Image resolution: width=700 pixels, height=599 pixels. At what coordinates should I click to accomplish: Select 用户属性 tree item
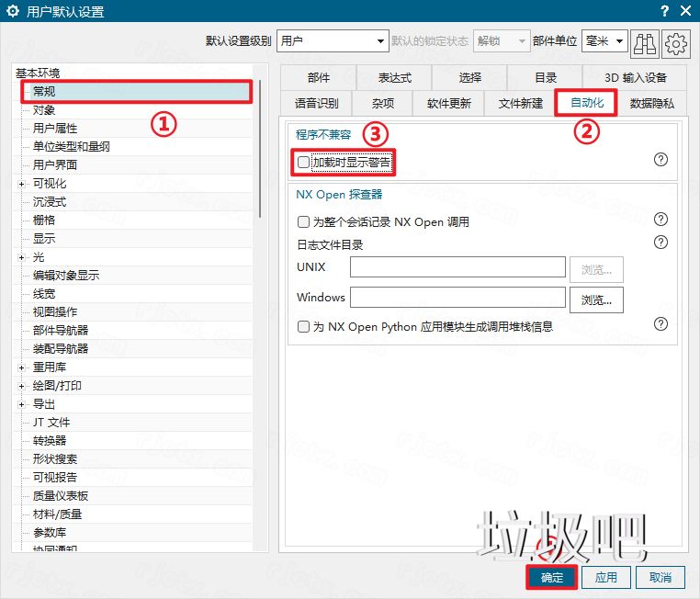(x=55, y=129)
